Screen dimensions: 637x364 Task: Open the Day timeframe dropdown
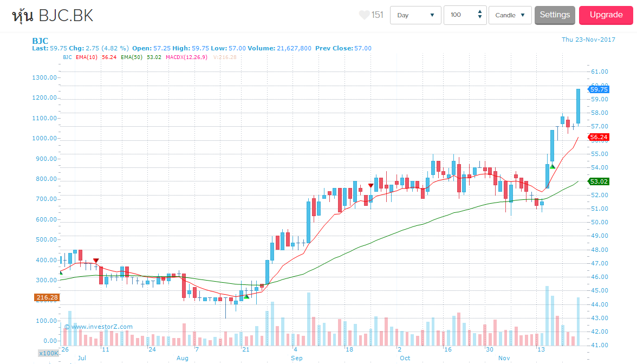(x=415, y=15)
